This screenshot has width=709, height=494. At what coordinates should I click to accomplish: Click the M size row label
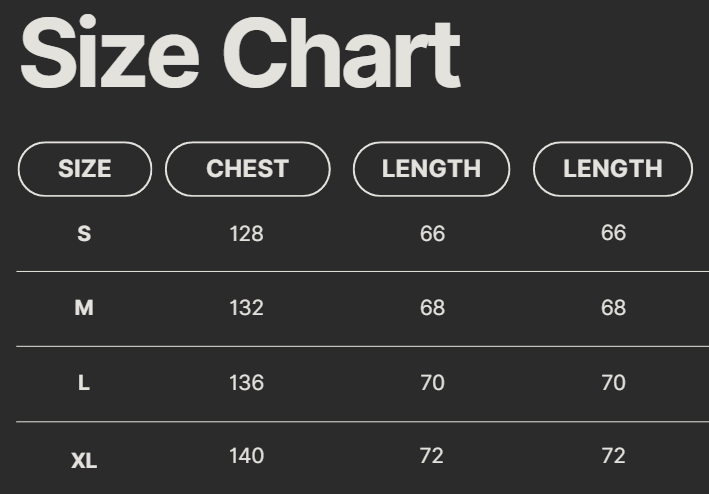click(x=84, y=308)
